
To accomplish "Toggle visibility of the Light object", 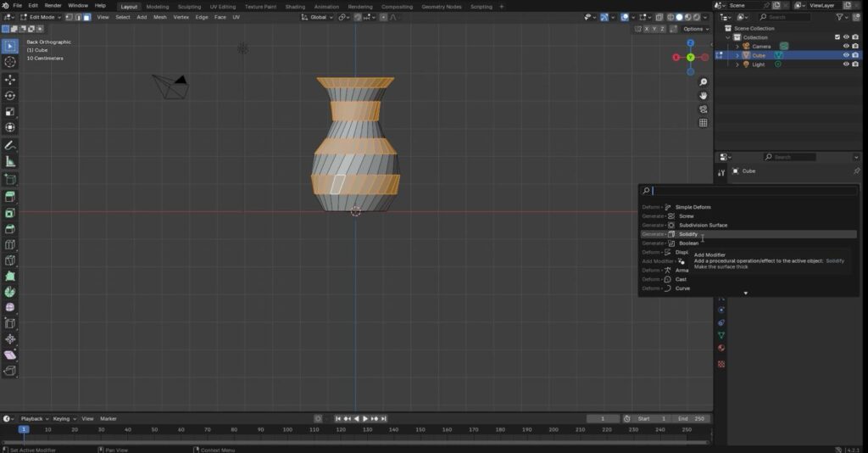I will (845, 64).
